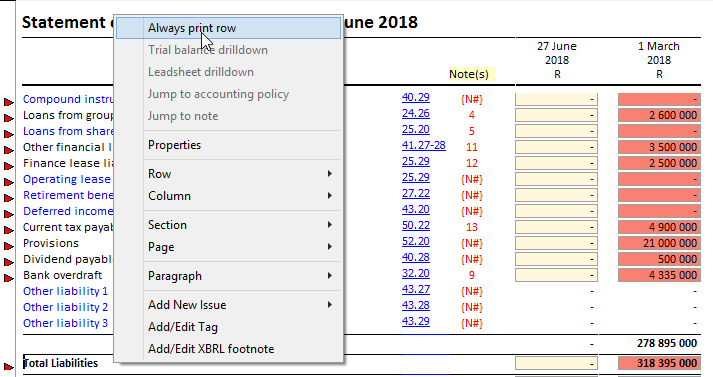
Task: Click the 3 500 000 red cell
Action: (x=659, y=147)
